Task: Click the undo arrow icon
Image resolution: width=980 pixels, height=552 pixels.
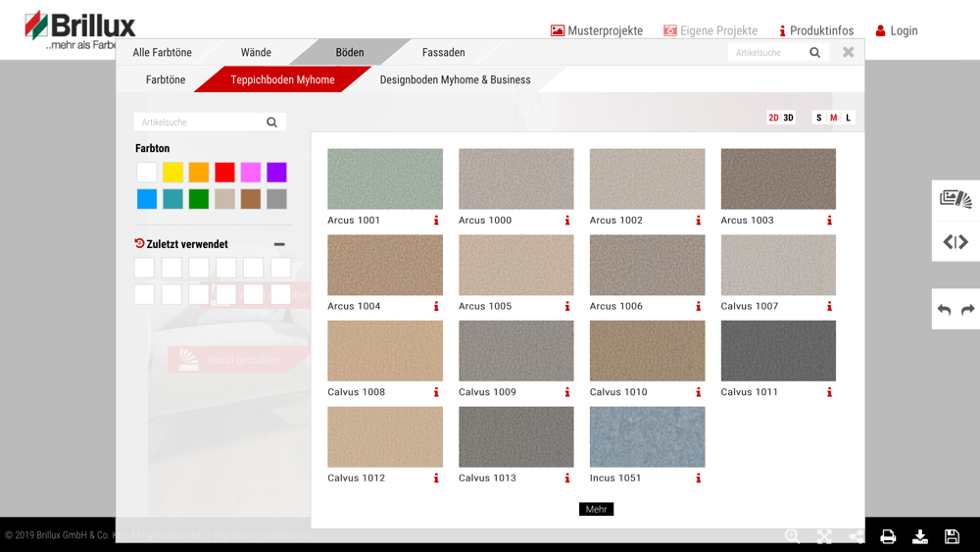Action: [x=945, y=310]
